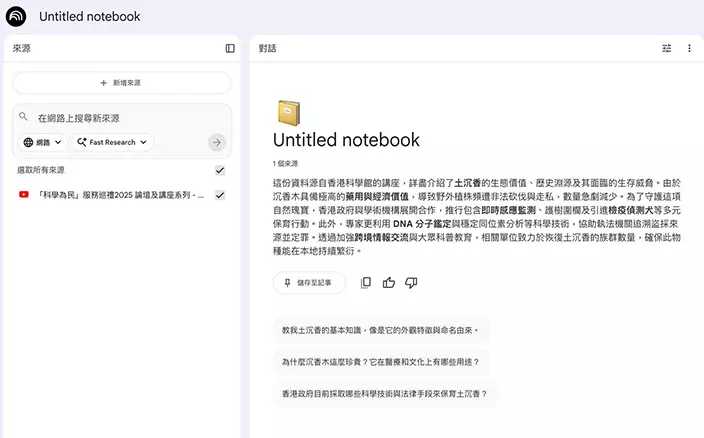Image resolution: width=704 pixels, height=438 pixels.
Task: Open the 「科學為民」 YouTube source item
Action: click(x=110, y=195)
